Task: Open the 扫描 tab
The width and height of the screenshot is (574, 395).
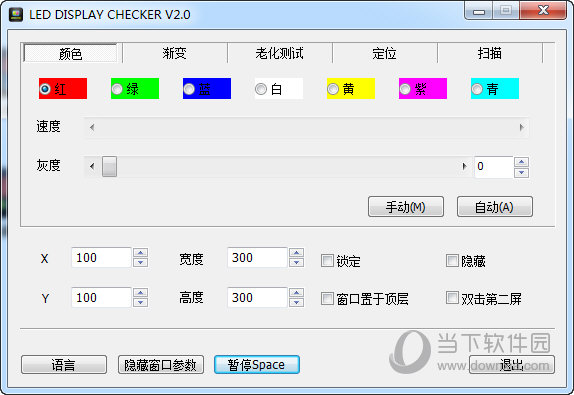Action: point(489,53)
